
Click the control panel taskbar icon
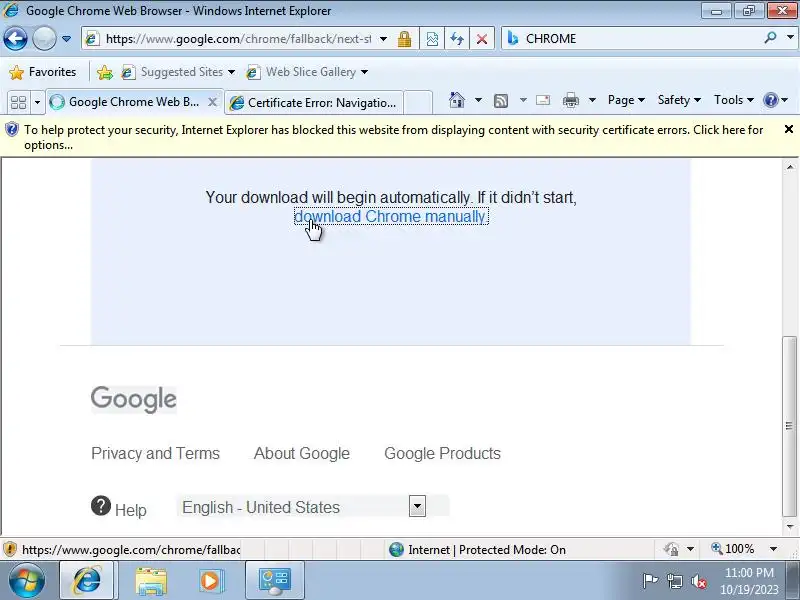[274, 581]
